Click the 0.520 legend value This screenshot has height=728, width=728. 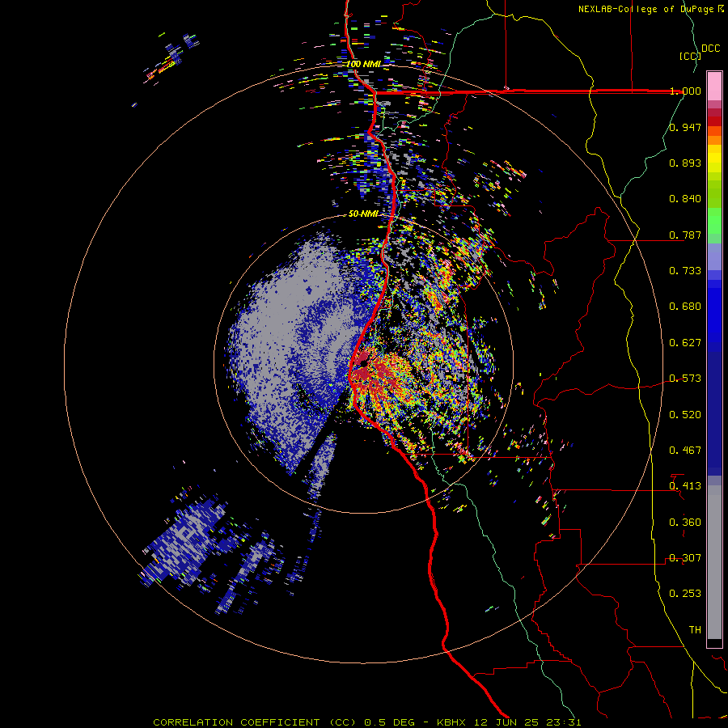685,415
